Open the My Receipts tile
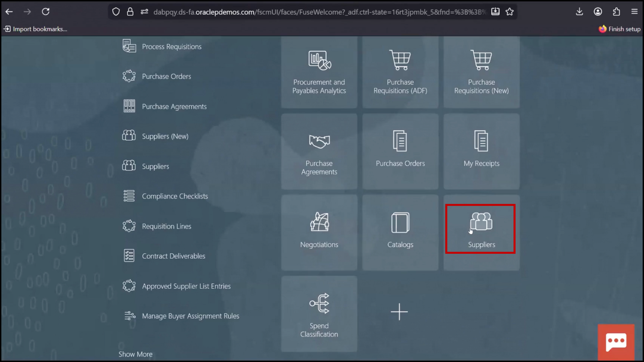This screenshot has width=644, height=362. [x=481, y=151]
